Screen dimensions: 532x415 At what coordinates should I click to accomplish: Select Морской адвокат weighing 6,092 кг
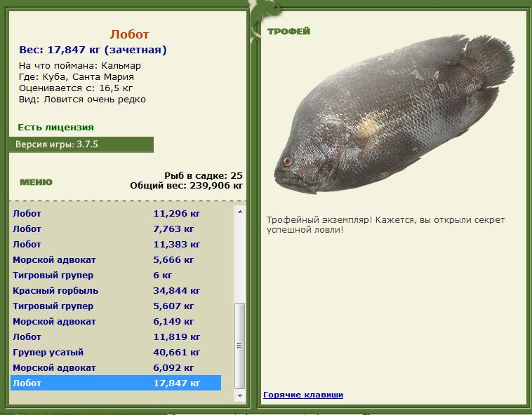(116, 368)
